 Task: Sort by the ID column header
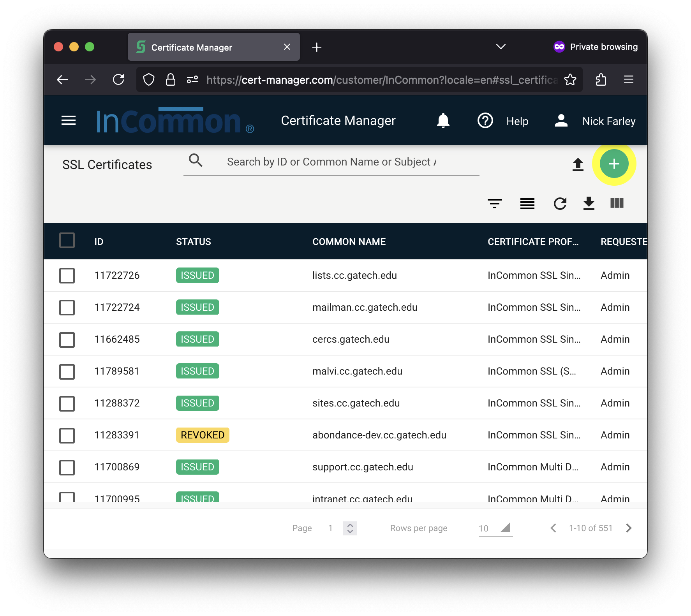point(99,242)
